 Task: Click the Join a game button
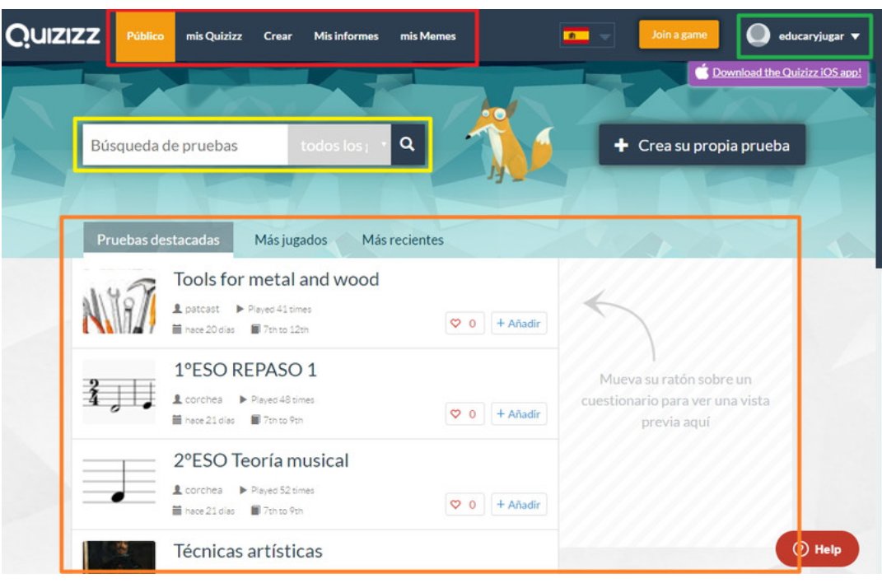click(x=679, y=35)
